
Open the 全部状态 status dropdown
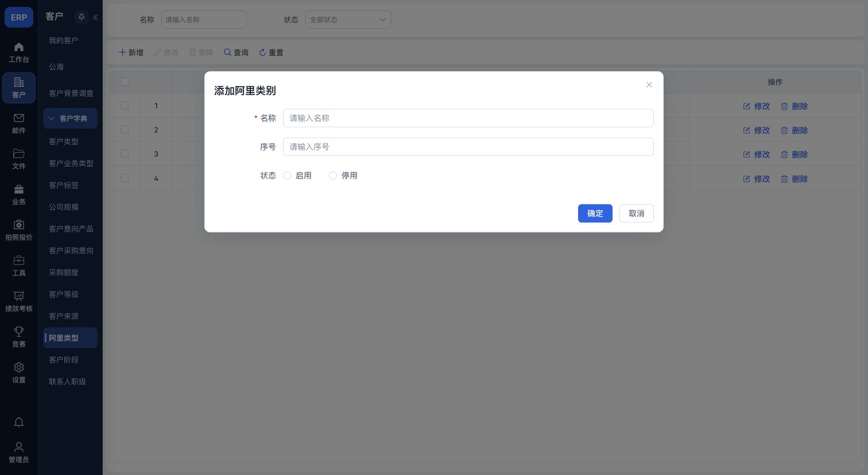pyautogui.click(x=348, y=20)
